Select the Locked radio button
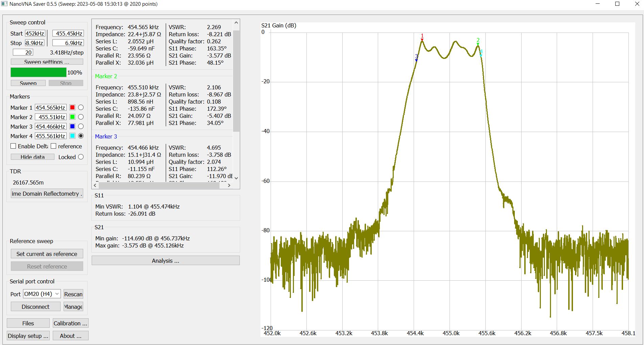The height and width of the screenshot is (345, 644). tap(81, 157)
